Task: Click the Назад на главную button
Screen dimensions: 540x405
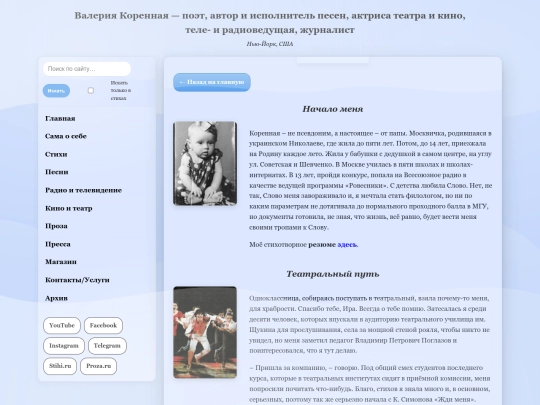Action: (x=212, y=82)
